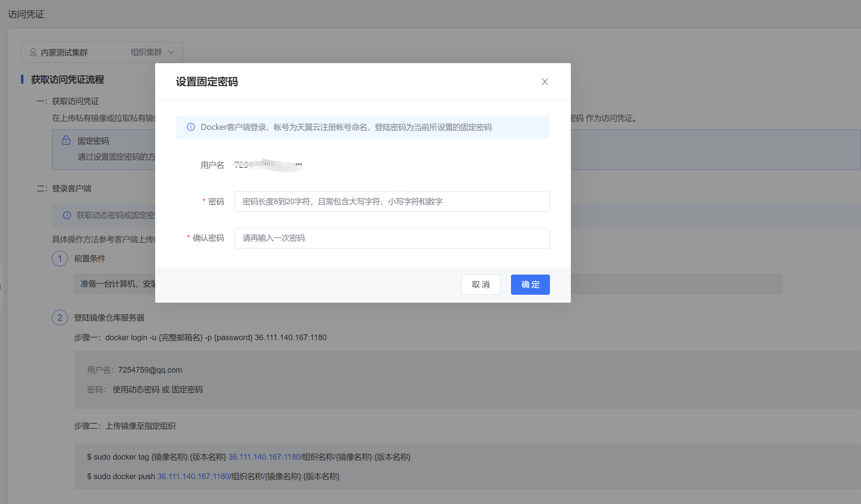Click the 取消 button
Viewport: 861px width, 504px height.
(481, 285)
